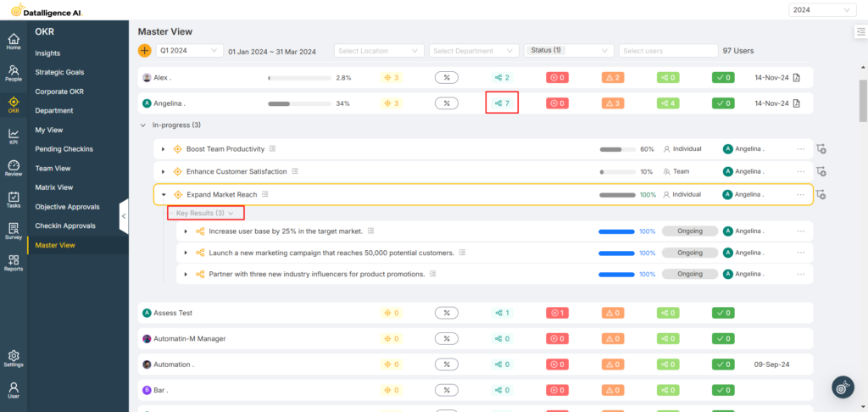Expand Boost Team Productivity objective
This screenshot has height=412, width=868.
pos(164,149)
